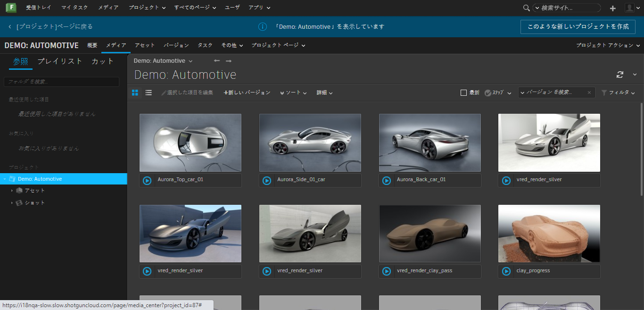Open the chevron beside the refresh icon
The height and width of the screenshot is (310, 644).
(x=635, y=75)
